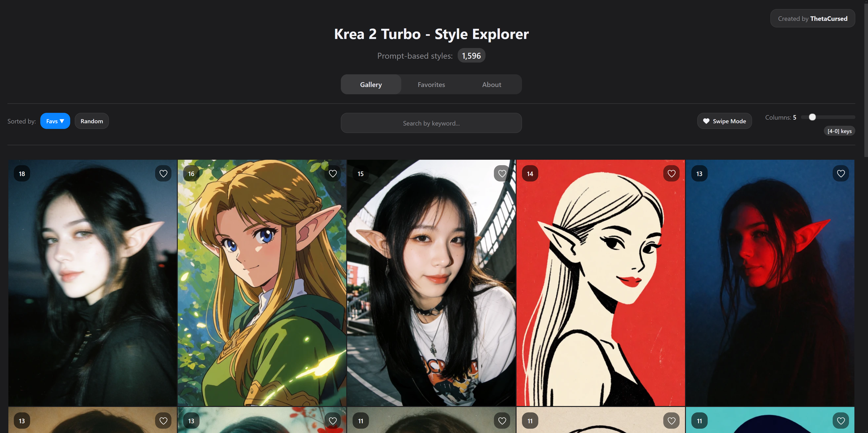This screenshot has width=868, height=433.
Task: Visit the Created by ThetaCursed link
Action: pyautogui.click(x=813, y=19)
